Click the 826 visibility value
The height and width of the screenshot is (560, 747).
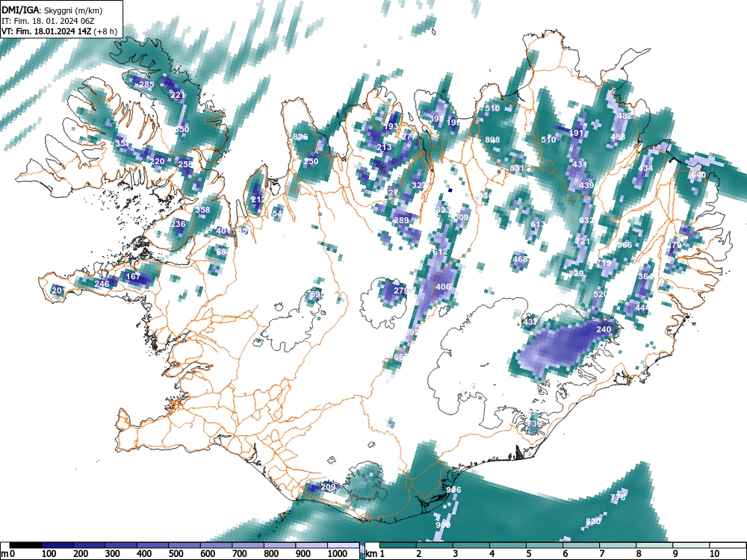300,137
